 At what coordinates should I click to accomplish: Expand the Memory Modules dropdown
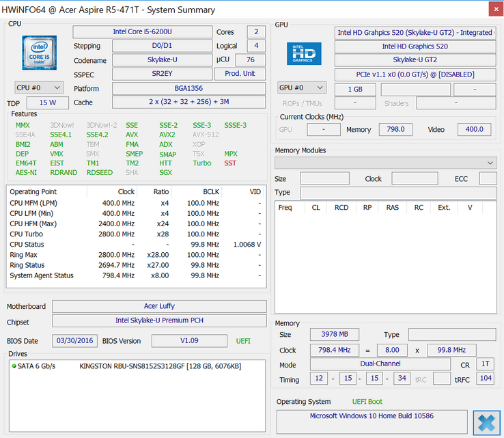[385, 163]
